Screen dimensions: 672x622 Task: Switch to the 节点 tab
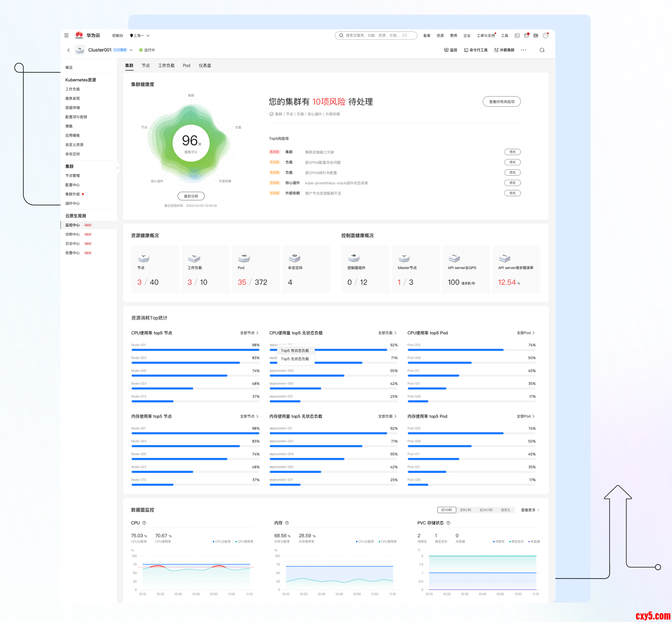point(145,66)
